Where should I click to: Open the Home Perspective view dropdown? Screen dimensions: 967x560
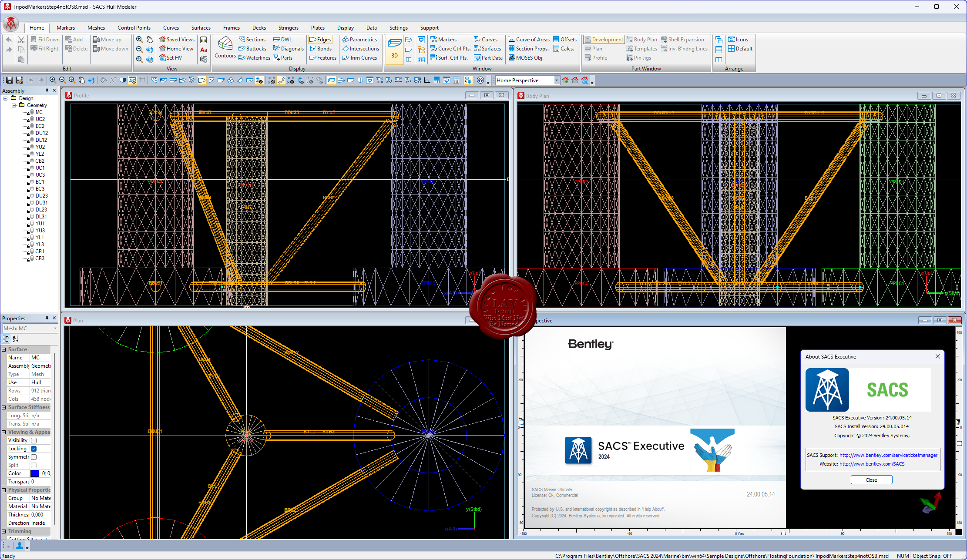point(556,80)
